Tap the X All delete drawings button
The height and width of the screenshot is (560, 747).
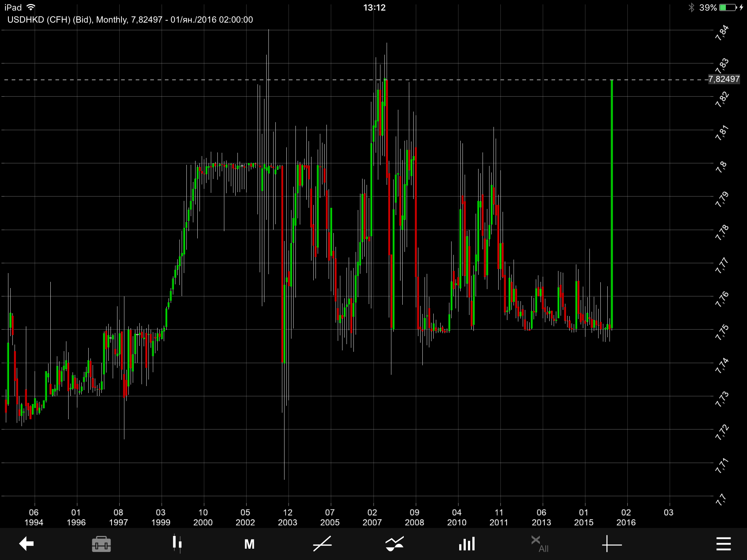[x=540, y=544]
